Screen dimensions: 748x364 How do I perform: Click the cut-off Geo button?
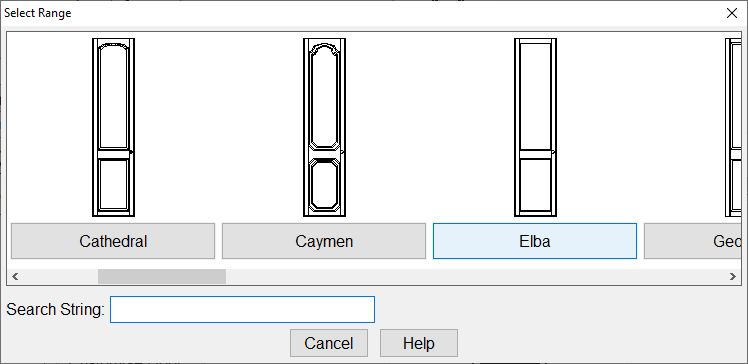(x=693, y=241)
